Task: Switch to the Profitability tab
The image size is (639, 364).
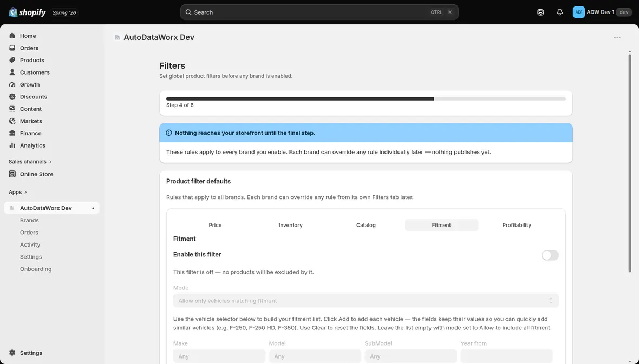Action: (x=517, y=225)
